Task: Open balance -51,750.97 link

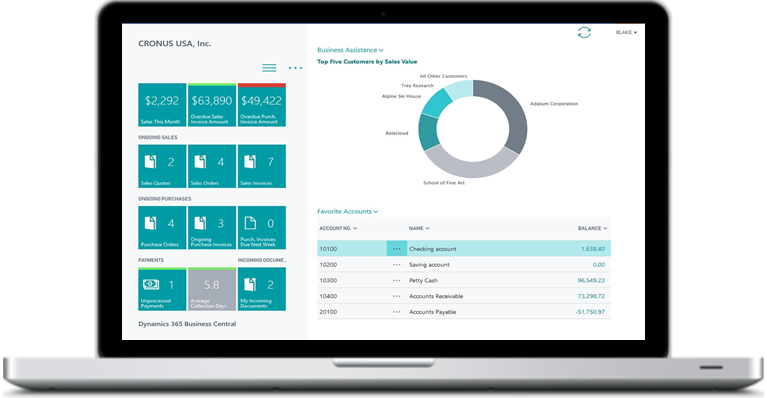Action: coord(590,311)
